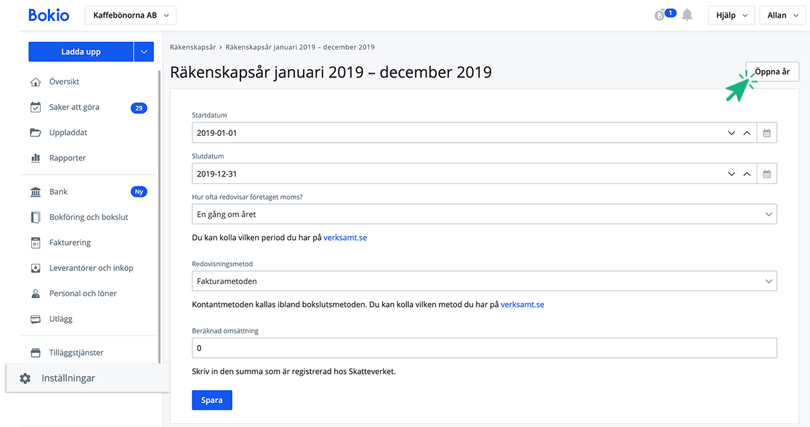This screenshot has width=810, height=427.
Task: Open the calendar picker for Startdatum
Action: click(767, 133)
